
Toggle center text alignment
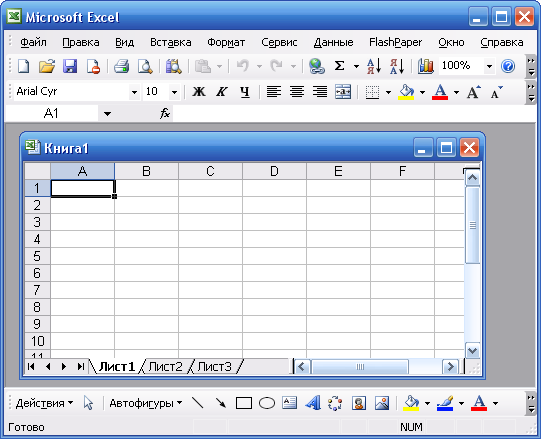tap(297, 92)
